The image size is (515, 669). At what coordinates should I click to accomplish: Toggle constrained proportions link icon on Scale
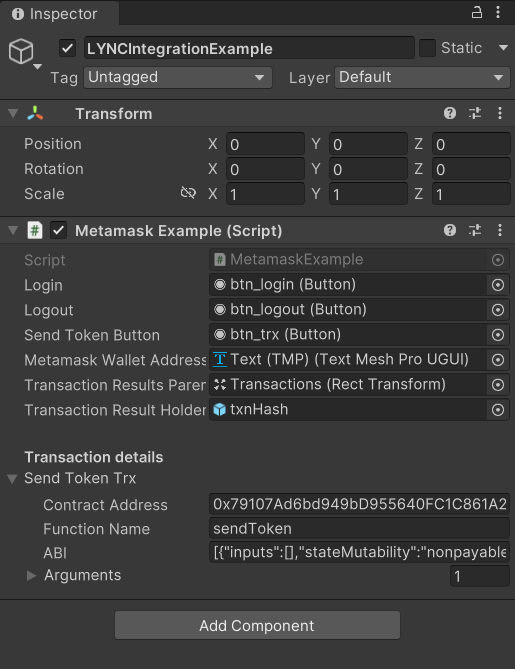pos(188,193)
